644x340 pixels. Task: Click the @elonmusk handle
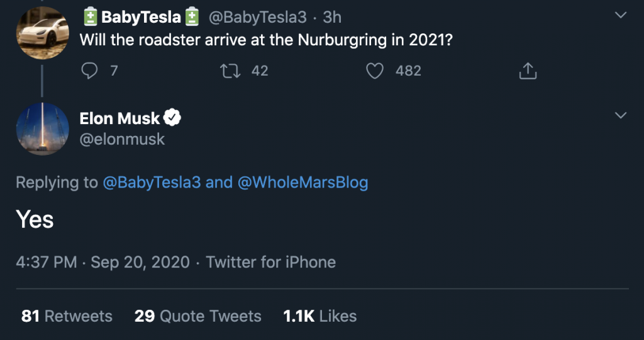tap(122, 139)
